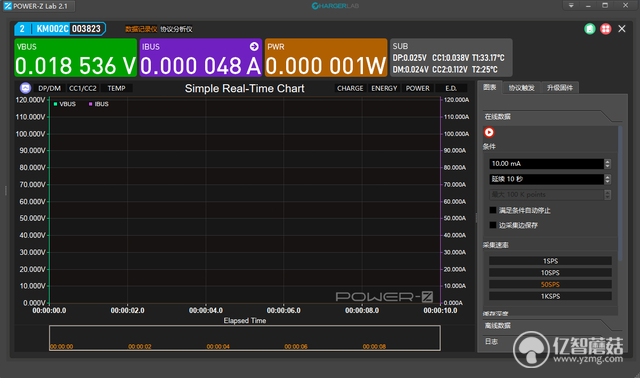The image size is (640, 378).
Task: Click the purple chart image icon
Action: [x=25, y=88]
